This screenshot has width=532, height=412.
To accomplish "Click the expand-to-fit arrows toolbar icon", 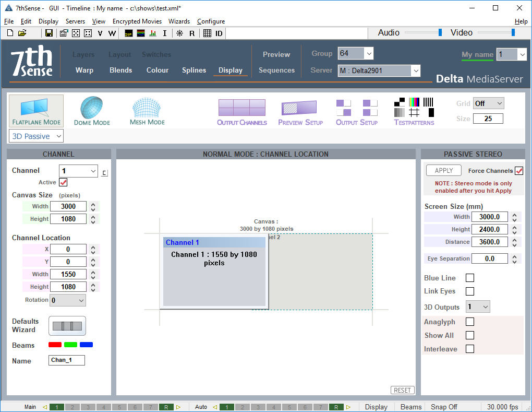I will pos(76,33).
